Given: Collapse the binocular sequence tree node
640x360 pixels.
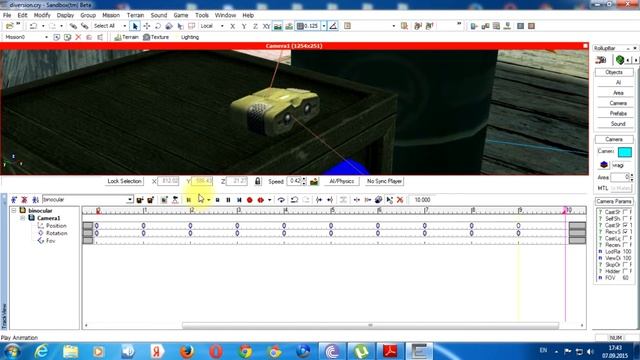Looking at the screenshot, I should [14, 211].
